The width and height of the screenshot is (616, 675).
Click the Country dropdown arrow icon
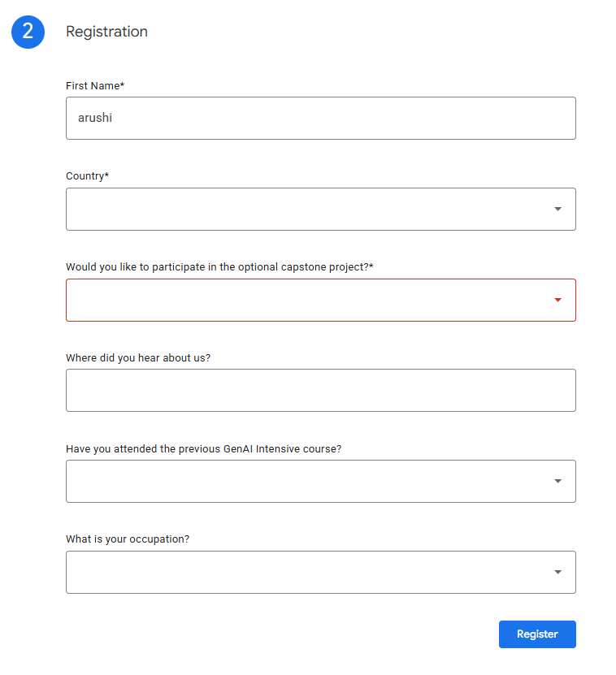tap(557, 209)
